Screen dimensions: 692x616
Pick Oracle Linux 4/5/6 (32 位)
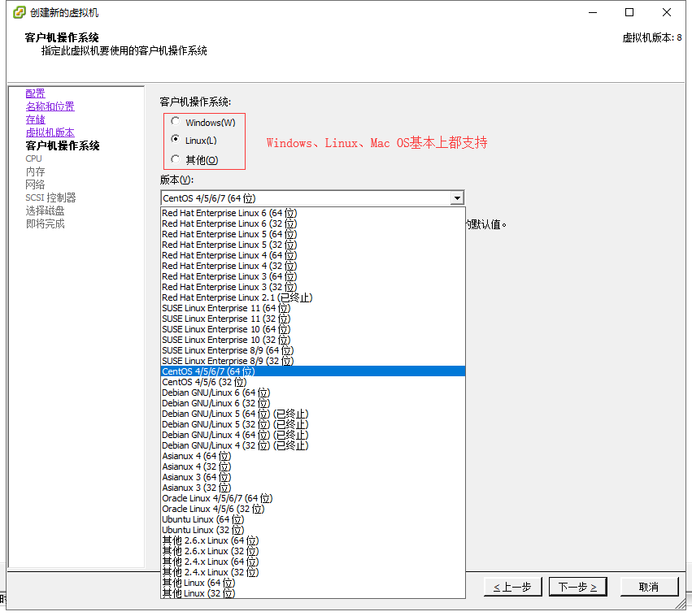tap(313, 510)
